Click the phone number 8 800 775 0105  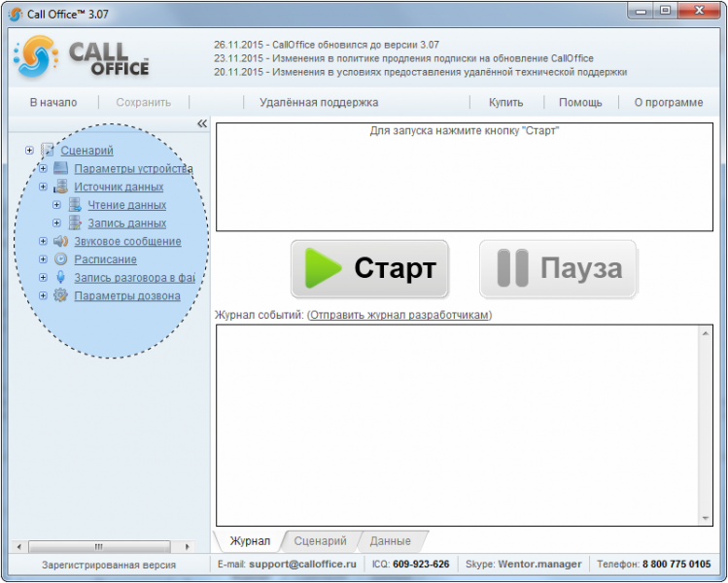[x=676, y=564]
